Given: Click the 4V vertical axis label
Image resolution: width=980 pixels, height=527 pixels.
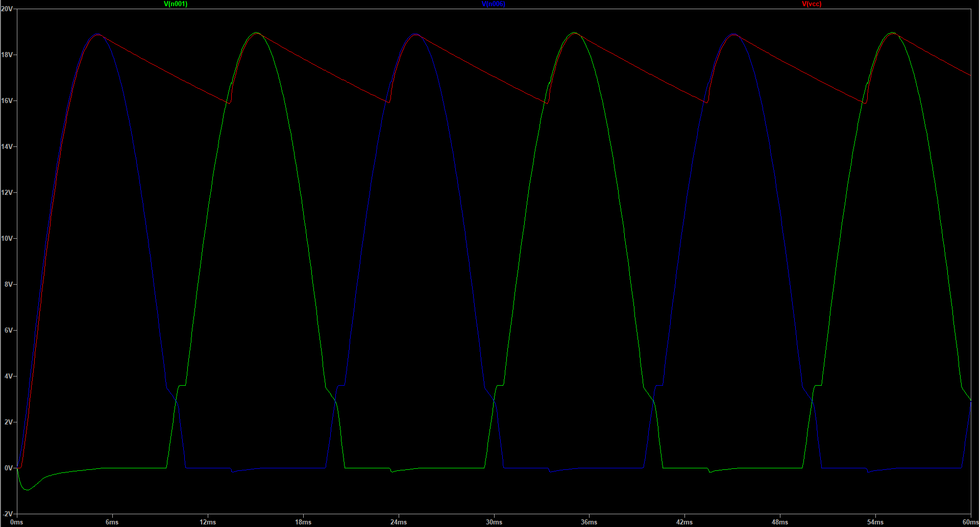Looking at the screenshot, I should [x=8, y=376].
